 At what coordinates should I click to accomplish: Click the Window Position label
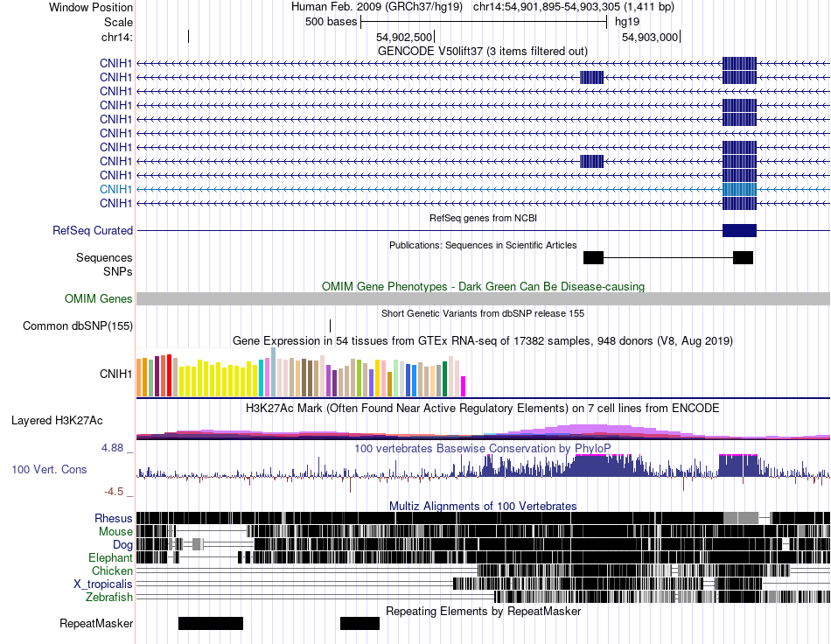(x=91, y=7)
